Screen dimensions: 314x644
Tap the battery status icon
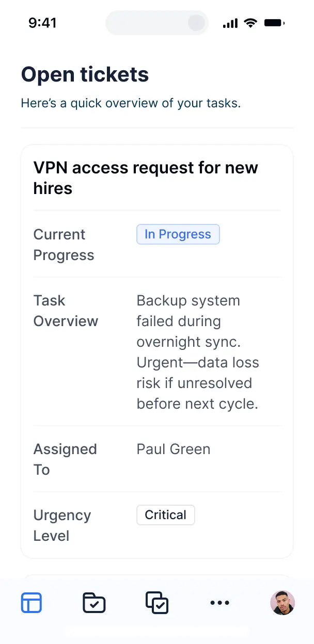(274, 23)
